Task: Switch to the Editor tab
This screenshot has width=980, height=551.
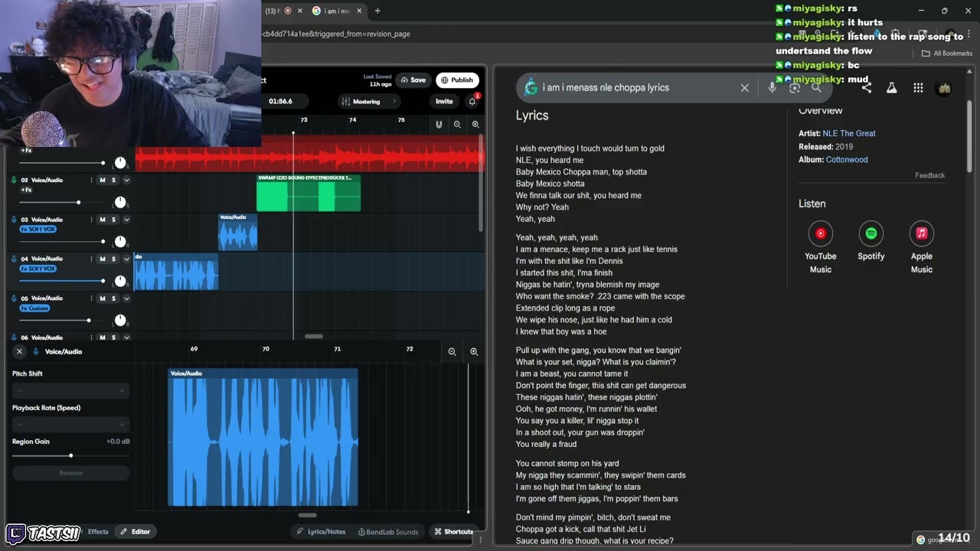Action: point(136,531)
